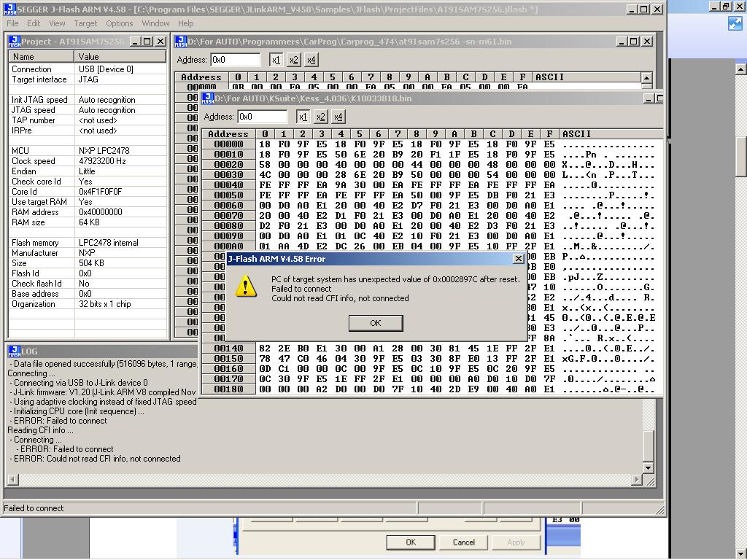This screenshot has width=747, height=560.
Task: Select x1 view in at91sam7s256 bin window
Action: coord(276,60)
